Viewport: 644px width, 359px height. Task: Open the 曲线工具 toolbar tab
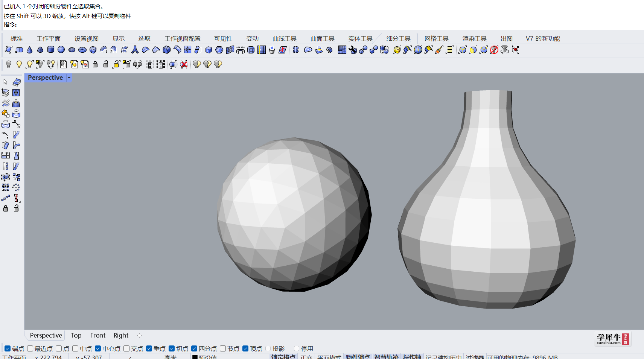coord(285,38)
